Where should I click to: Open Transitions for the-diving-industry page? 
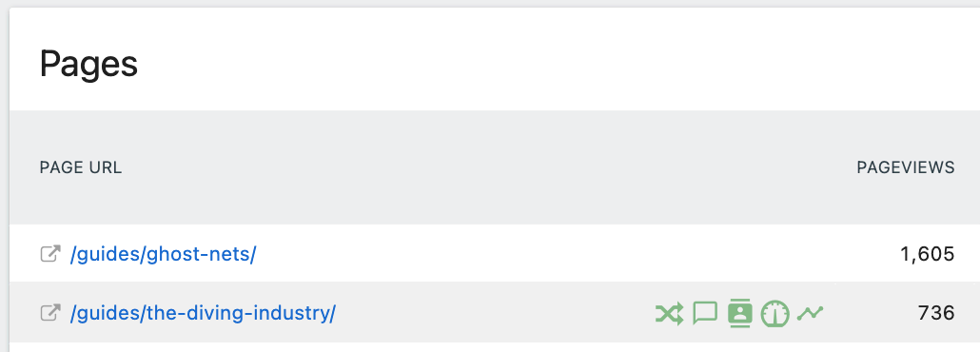point(670,313)
